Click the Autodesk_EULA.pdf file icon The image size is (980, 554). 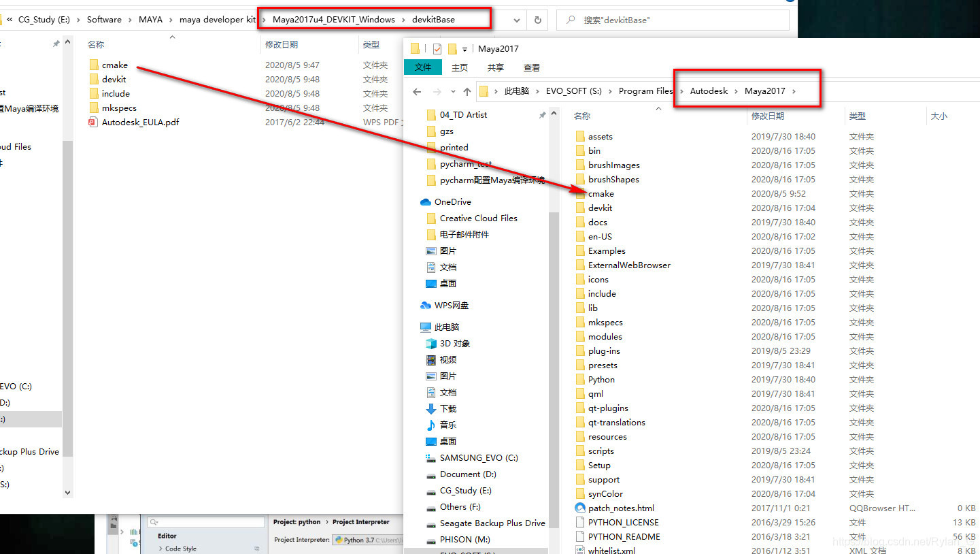pos(94,123)
